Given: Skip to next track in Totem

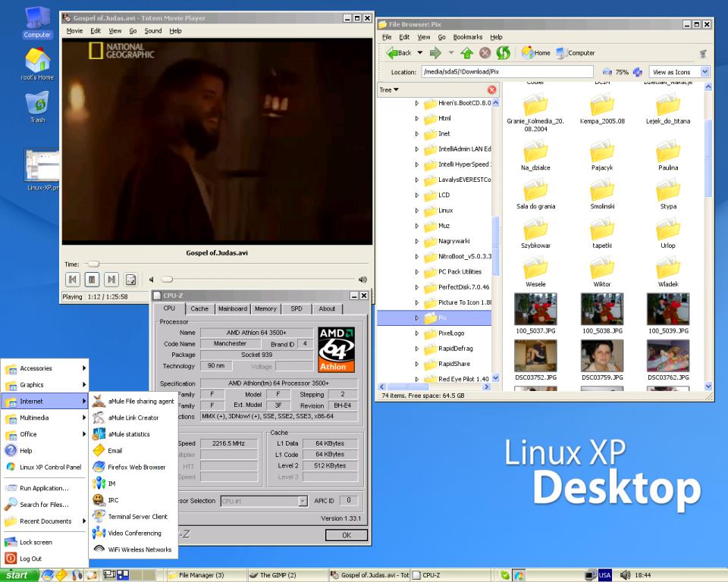Looking at the screenshot, I should (x=111, y=280).
